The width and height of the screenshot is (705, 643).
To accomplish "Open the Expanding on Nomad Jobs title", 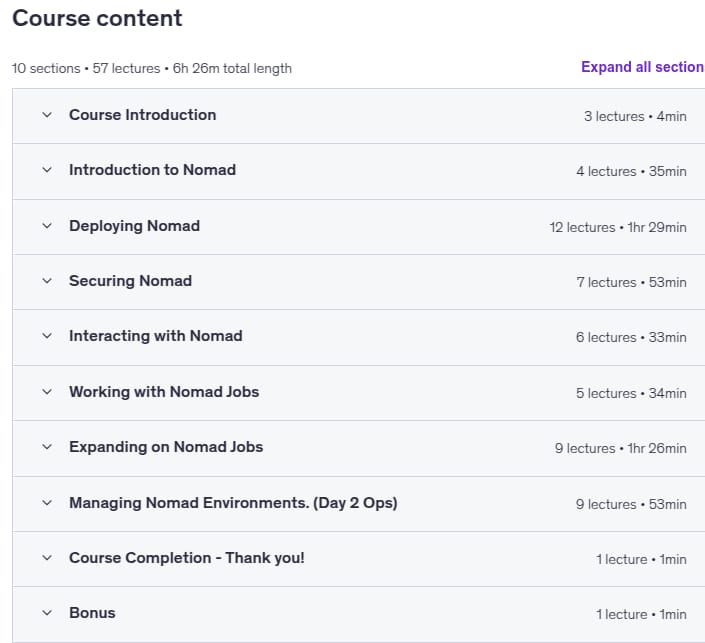I will [x=166, y=447].
